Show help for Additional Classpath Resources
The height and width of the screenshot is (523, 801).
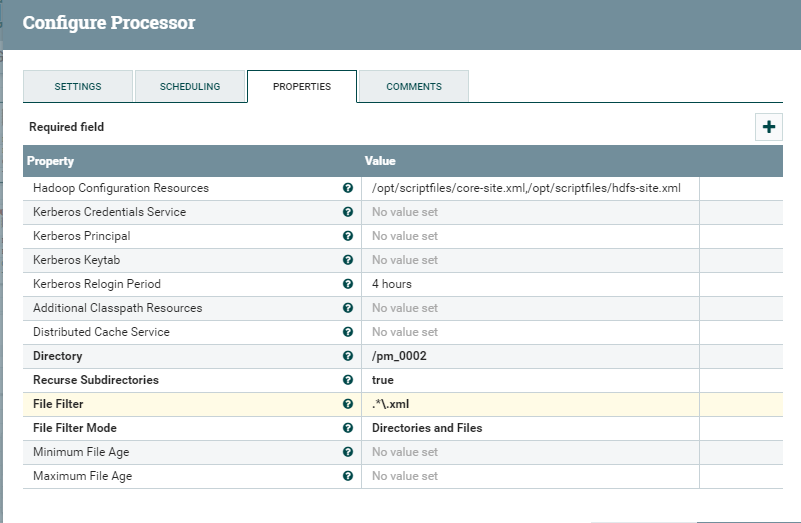[348, 308]
